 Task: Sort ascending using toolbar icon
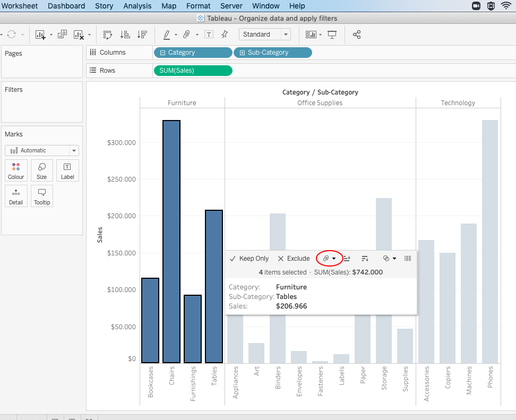(x=125, y=35)
